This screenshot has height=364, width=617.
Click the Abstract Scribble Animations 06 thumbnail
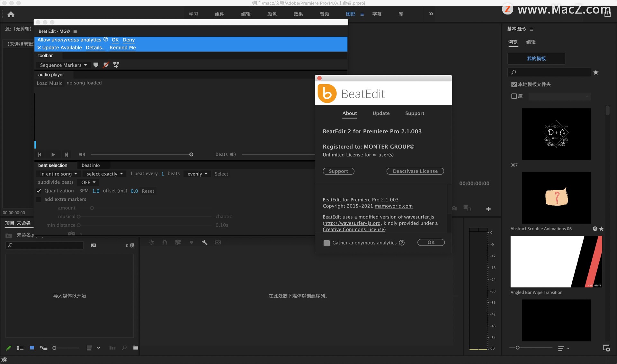(x=556, y=198)
